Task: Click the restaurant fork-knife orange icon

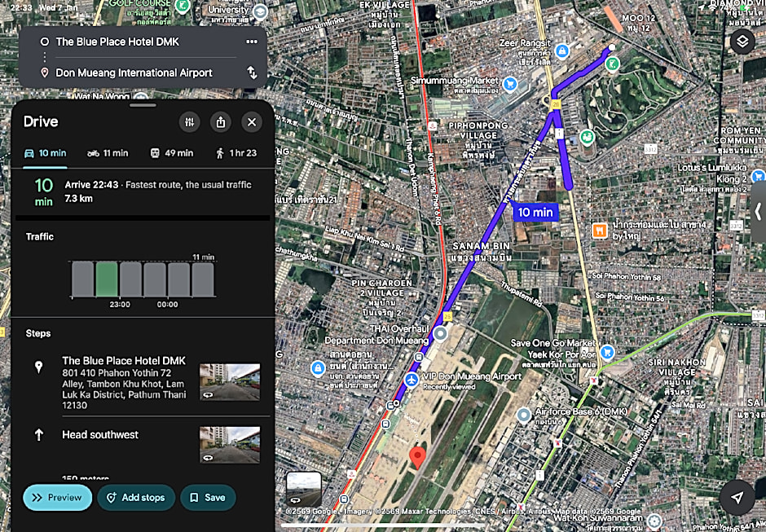Action: point(600,230)
